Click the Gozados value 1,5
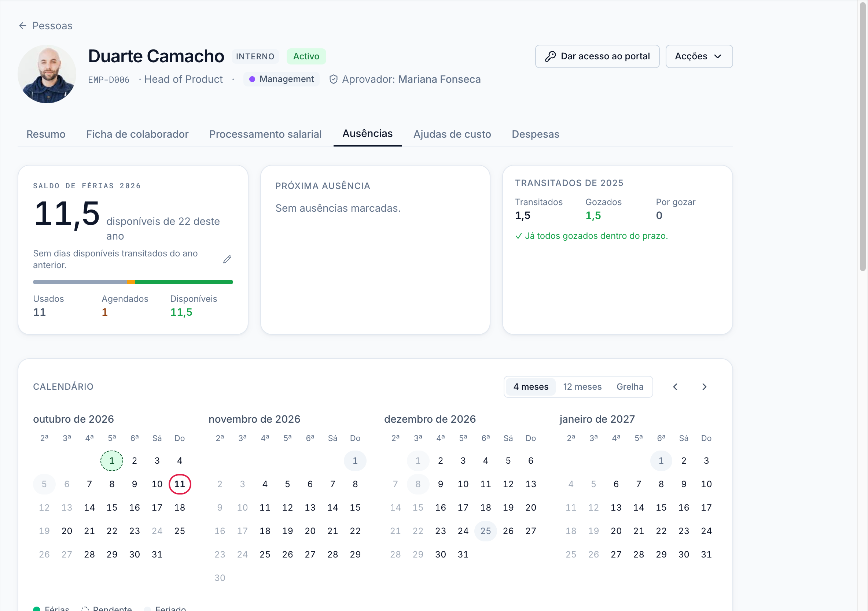 593,215
